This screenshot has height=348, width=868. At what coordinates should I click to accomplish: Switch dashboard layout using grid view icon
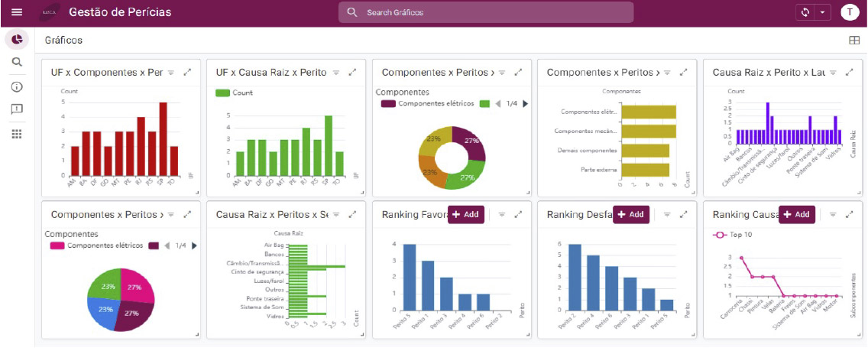pyautogui.click(x=853, y=41)
